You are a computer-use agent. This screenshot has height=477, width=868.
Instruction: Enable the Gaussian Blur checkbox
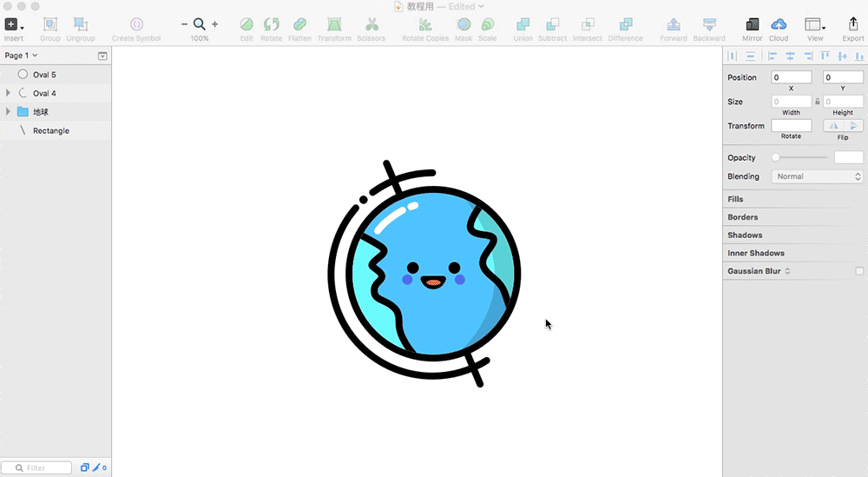coord(859,271)
